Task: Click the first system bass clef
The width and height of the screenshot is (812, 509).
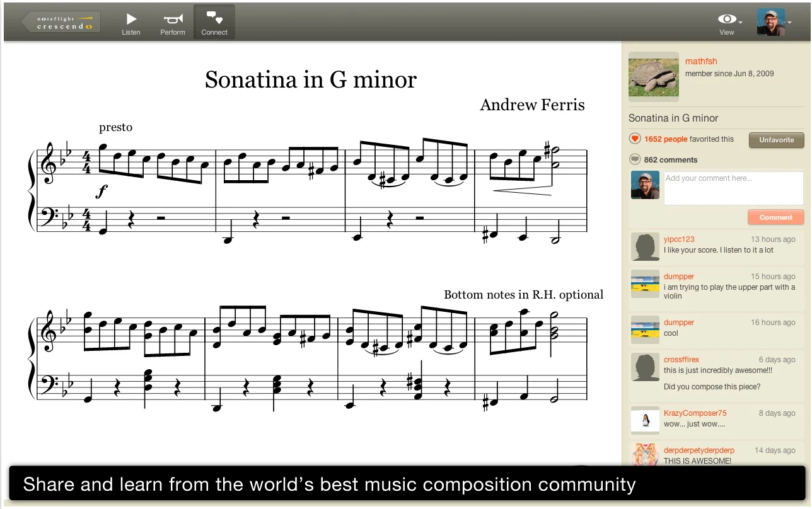Action: [x=48, y=219]
